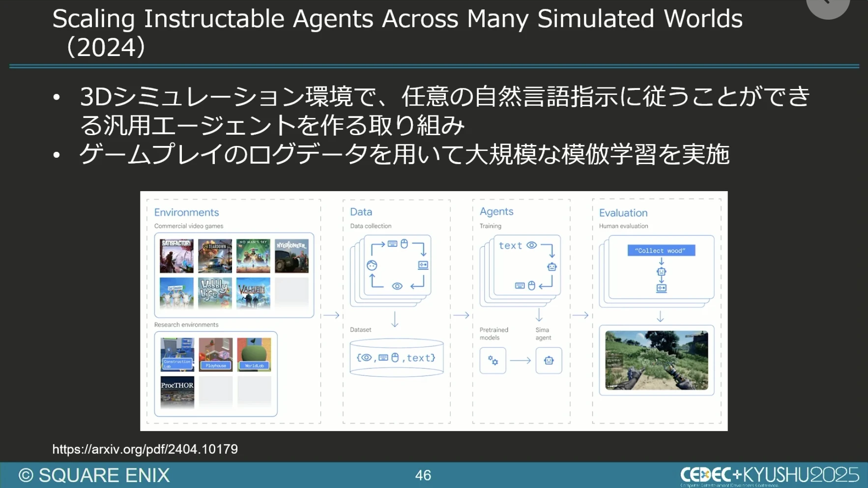
Task: Select the Playhouse research environment thumbnail
Action: [216, 354]
